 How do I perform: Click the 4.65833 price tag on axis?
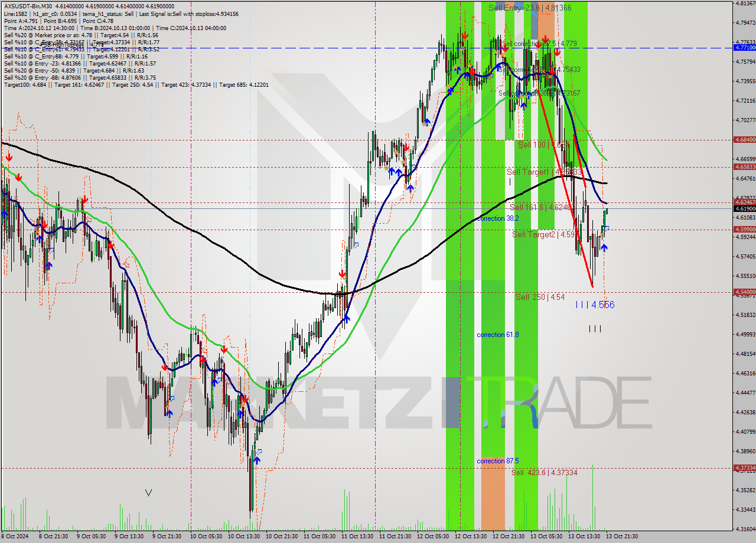(x=744, y=166)
